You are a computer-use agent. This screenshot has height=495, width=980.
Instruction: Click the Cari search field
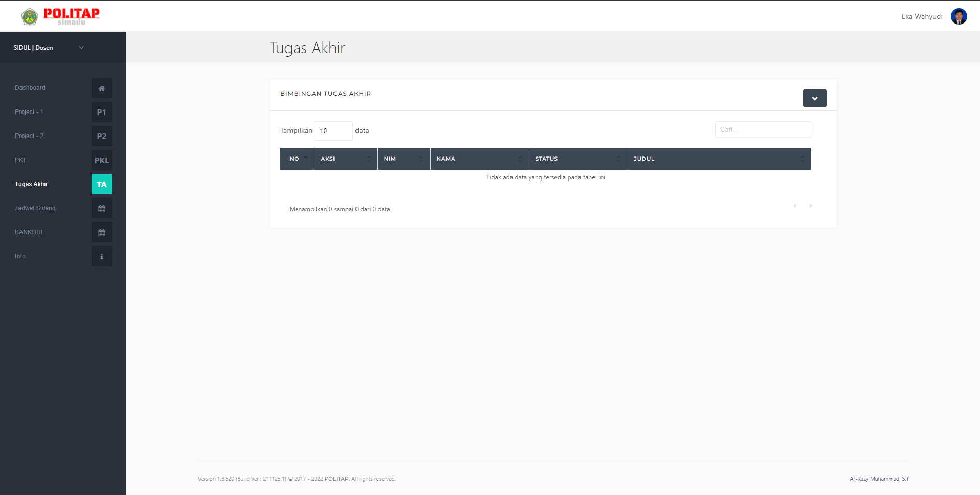coord(763,129)
